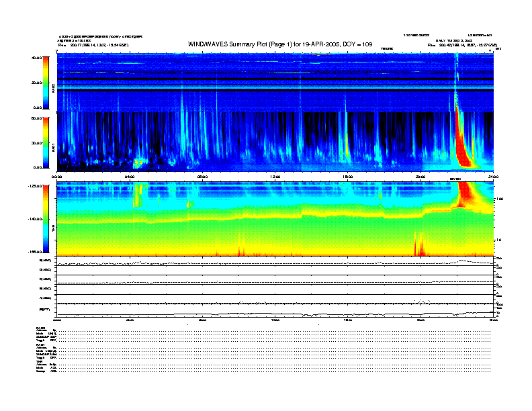Click the 20.00 label on RAD2 scale
This screenshot has height=411, width=532.
point(36,83)
